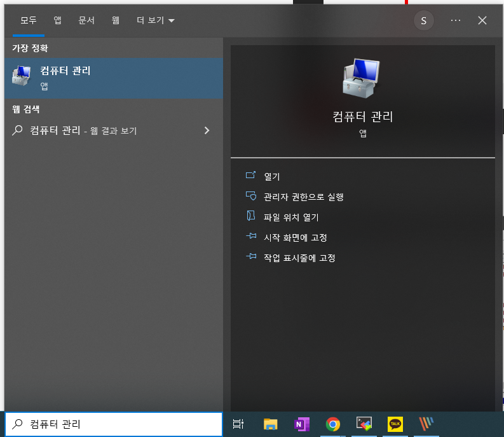This screenshot has height=437, width=504.
Task: Click the taskbar search magnifier icon
Action: click(x=17, y=424)
